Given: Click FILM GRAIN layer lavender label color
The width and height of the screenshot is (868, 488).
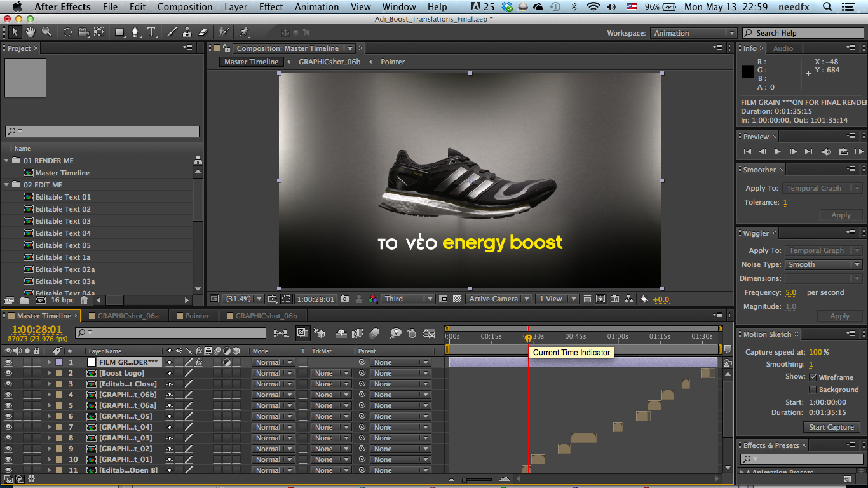Looking at the screenshot, I should pos(59,362).
